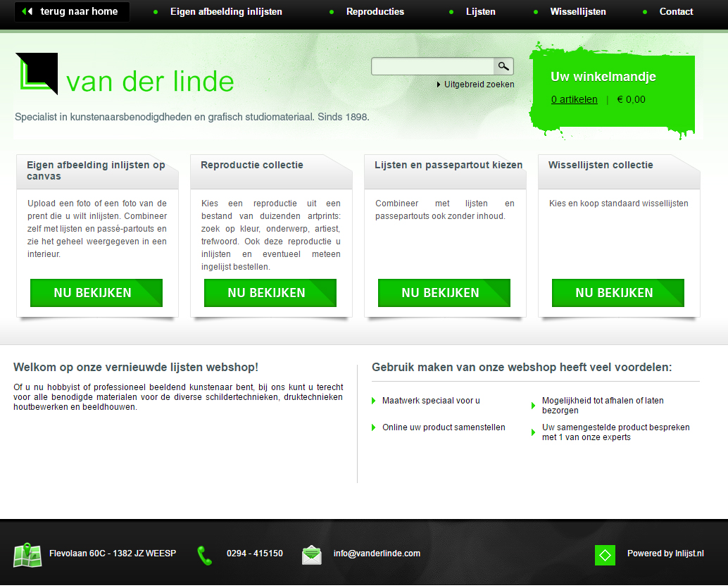Open Wissellijsten in top navigation
The width and height of the screenshot is (728, 588).
(x=577, y=12)
